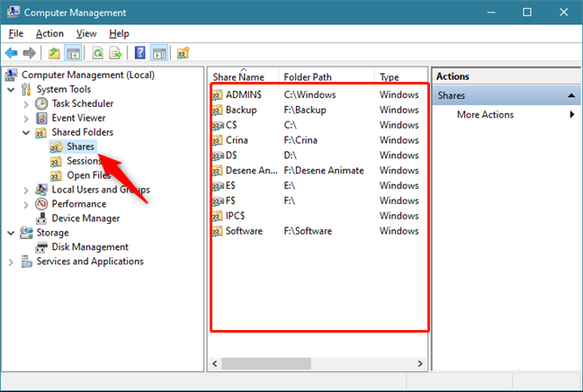Collapse the System Tools node
This screenshot has width=583, height=392.
(11, 90)
